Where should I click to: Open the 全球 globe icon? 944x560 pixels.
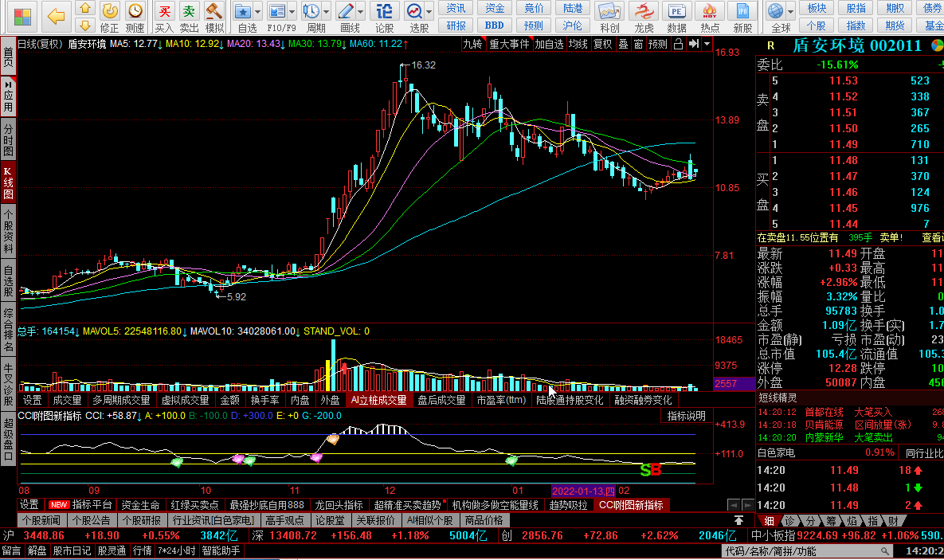pos(775,11)
